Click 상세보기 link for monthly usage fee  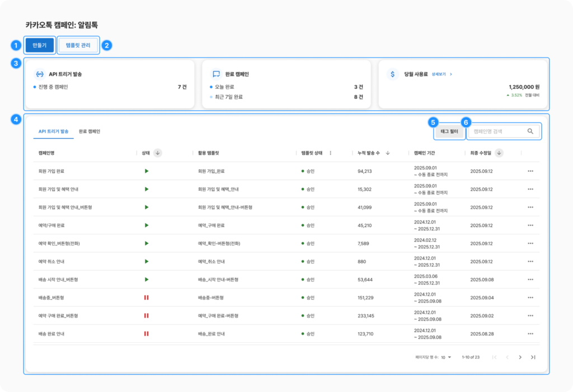(x=442, y=74)
